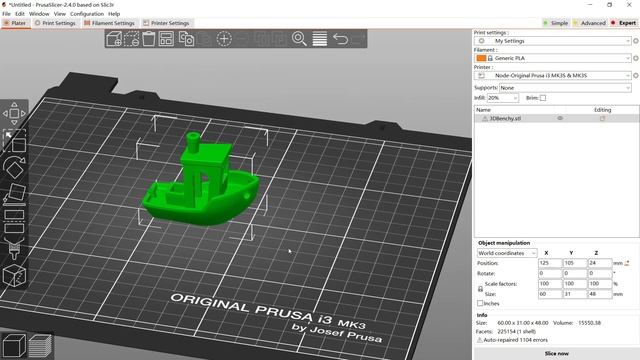The width and height of the screenshot is (640, 360).
Task: Select Expert mode
Action: coord(623,23)
